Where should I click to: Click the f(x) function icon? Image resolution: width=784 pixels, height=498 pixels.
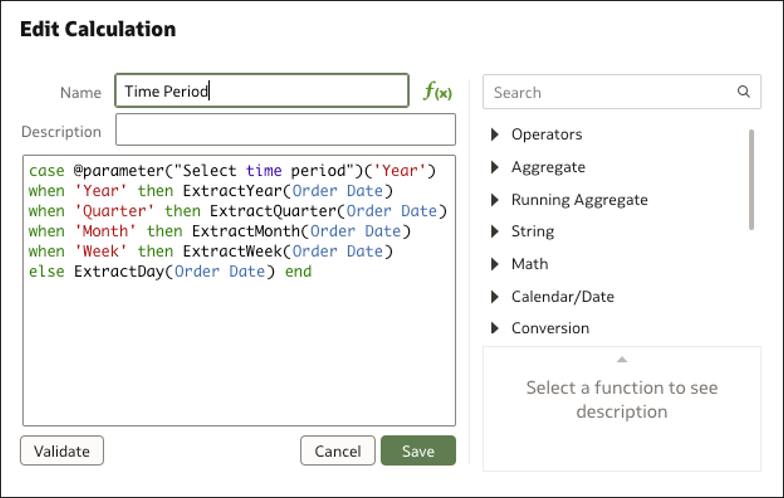pyautogui.click(x=438, y=92)
